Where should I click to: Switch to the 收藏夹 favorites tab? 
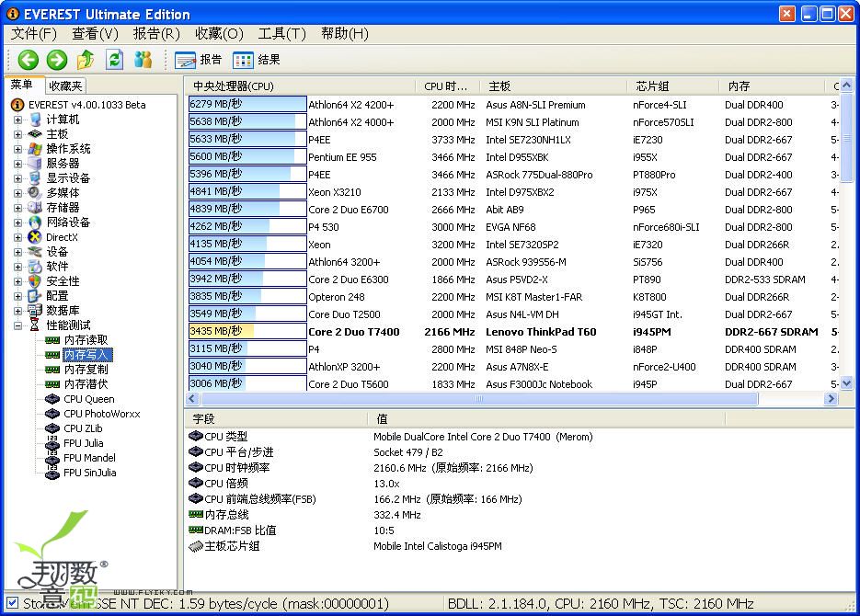pos(65,86)
